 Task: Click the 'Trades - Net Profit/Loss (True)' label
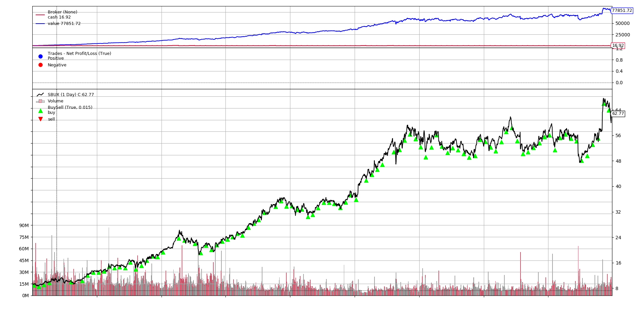(x=79, y=54)
